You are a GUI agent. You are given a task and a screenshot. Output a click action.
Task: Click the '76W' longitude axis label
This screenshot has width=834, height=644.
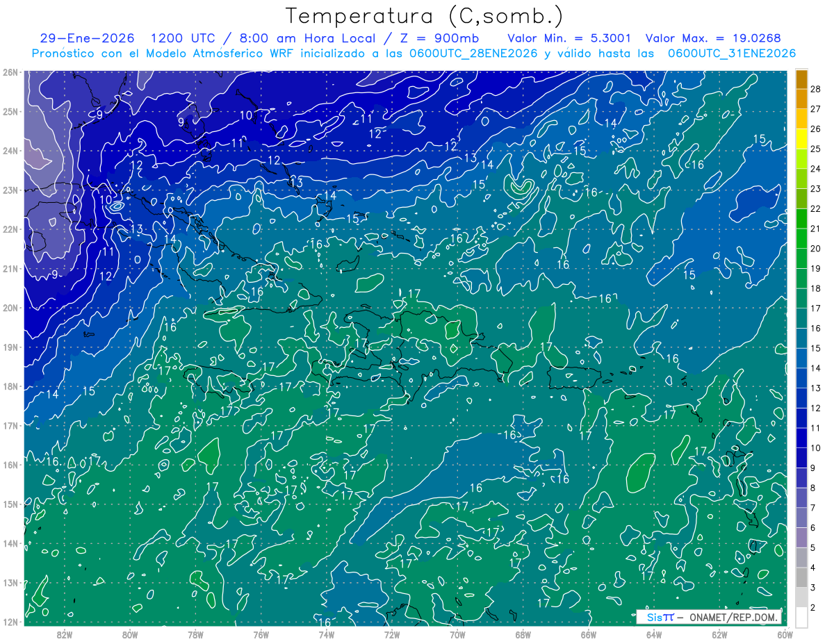pos(261,634)
